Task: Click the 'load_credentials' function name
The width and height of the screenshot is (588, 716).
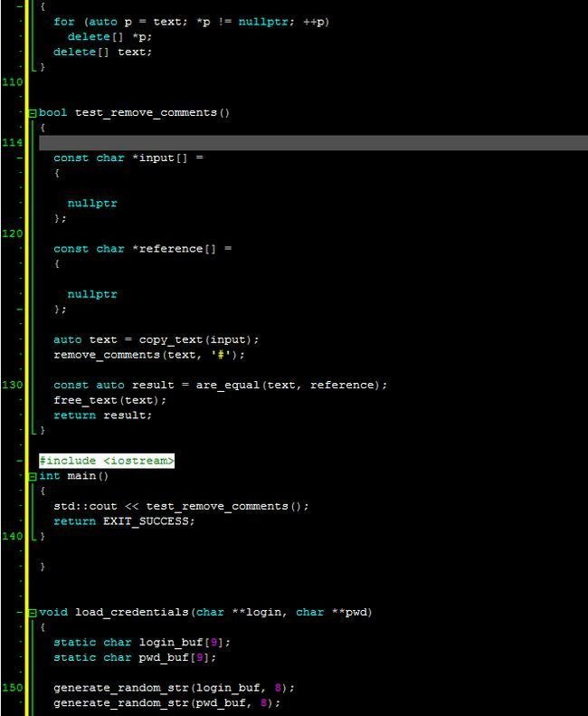Action: point(131,612)
